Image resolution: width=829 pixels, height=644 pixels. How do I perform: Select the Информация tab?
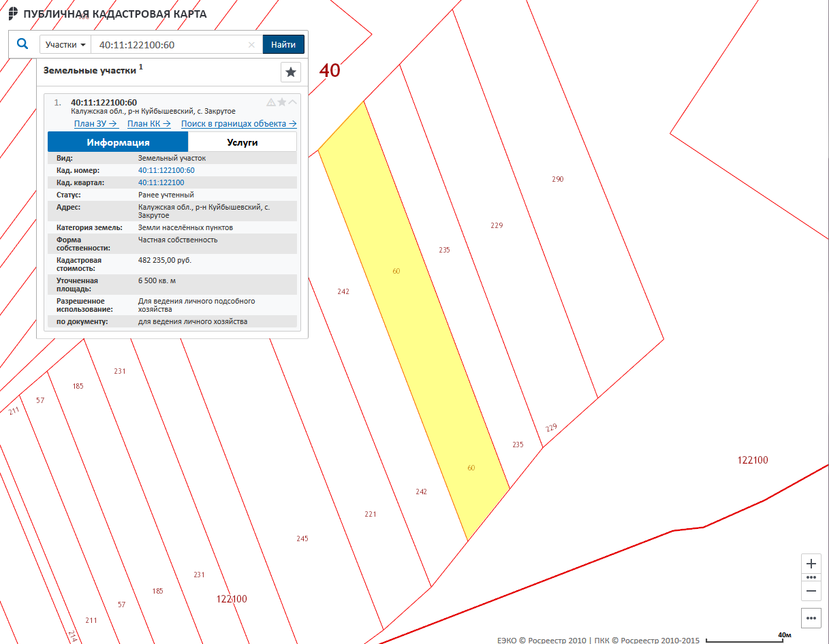click(118, 142)
